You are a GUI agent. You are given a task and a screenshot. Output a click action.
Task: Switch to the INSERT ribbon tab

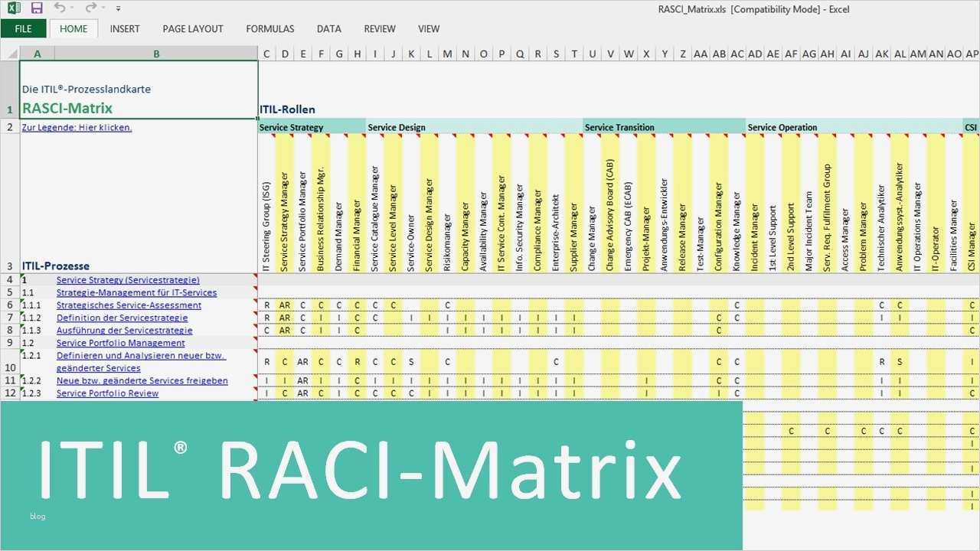pos(125,29)
